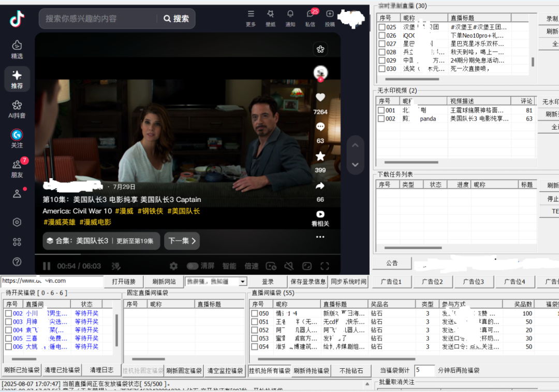Open AI抖音 in the sidebar

click(x=17, y=109)
